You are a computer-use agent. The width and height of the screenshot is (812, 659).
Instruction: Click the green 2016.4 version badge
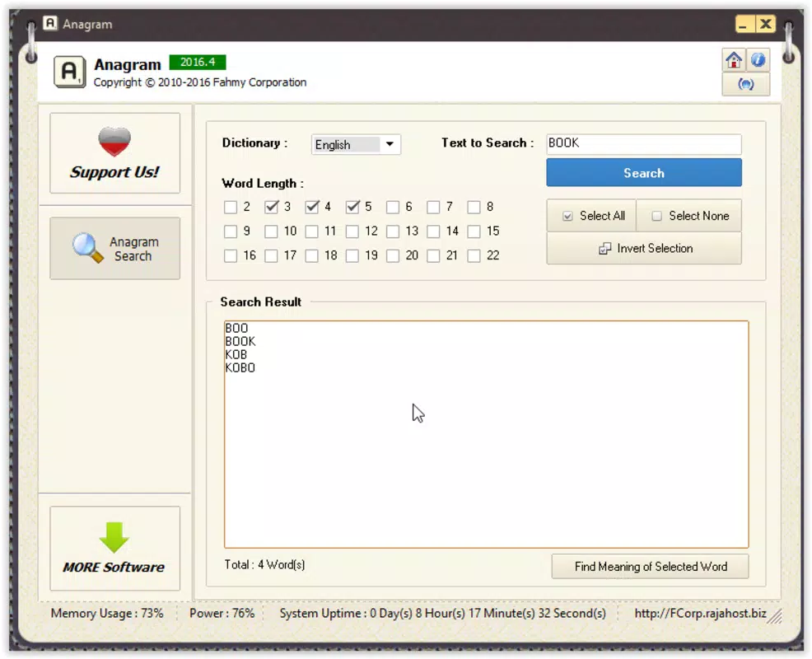pyautogui.click(x=198, y=62)
